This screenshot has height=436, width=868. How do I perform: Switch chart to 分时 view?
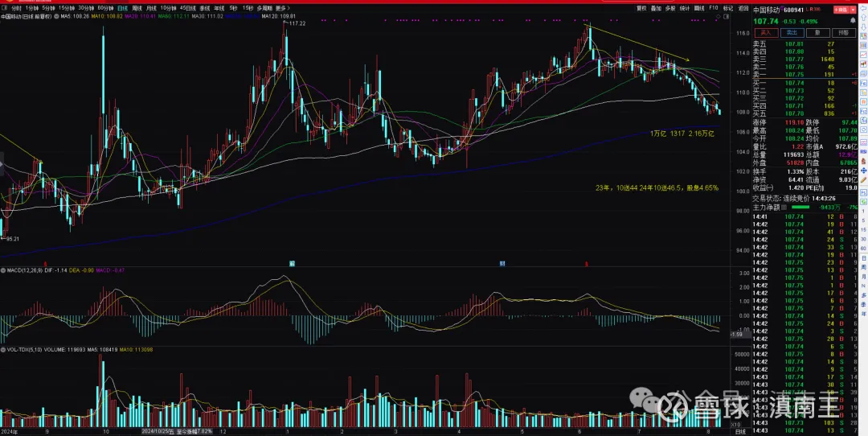point(16,8)
